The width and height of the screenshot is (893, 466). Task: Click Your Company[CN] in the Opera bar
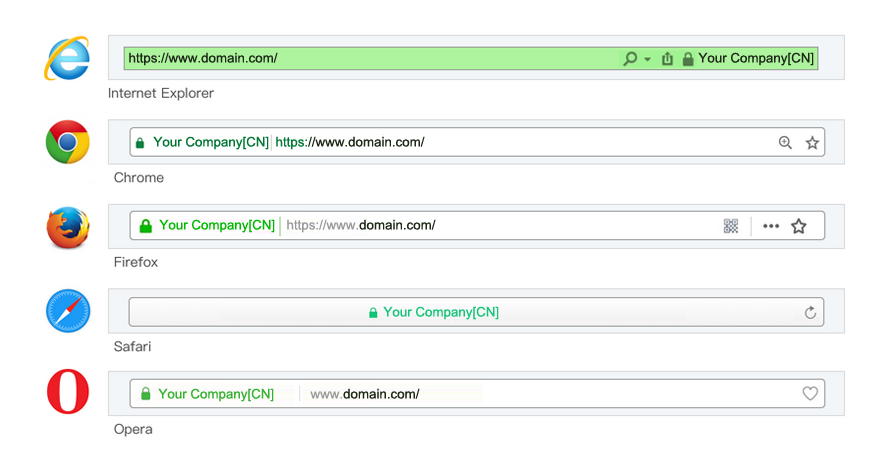[x=216, y=394]
